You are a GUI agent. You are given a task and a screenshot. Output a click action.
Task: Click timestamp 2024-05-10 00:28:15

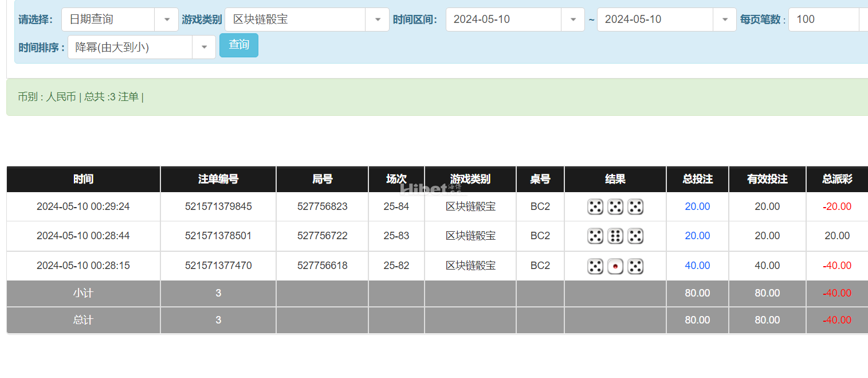[x=83, y=266]
